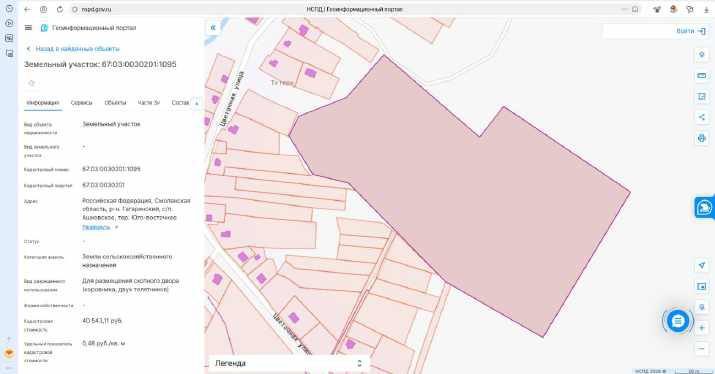Screen dimensions: 715x374
Task: Open the third icon in the browser sidebar
Action: click(x=9, y=38)
